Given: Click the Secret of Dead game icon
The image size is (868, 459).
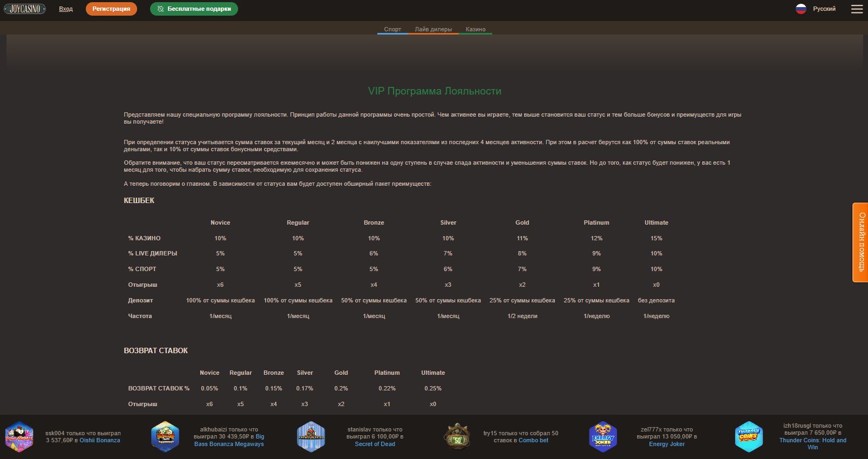Looking at the screenshot, I should tap(311, 436).
